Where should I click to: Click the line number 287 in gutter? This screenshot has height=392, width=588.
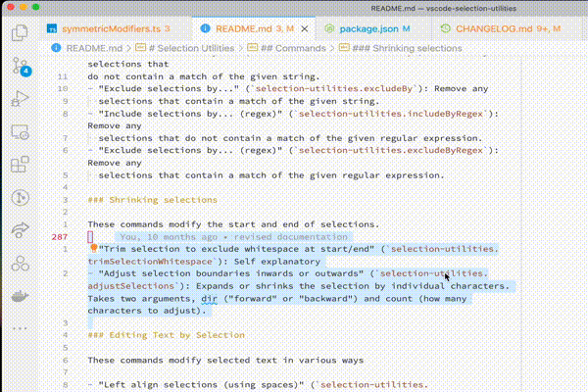pos(60,237)
